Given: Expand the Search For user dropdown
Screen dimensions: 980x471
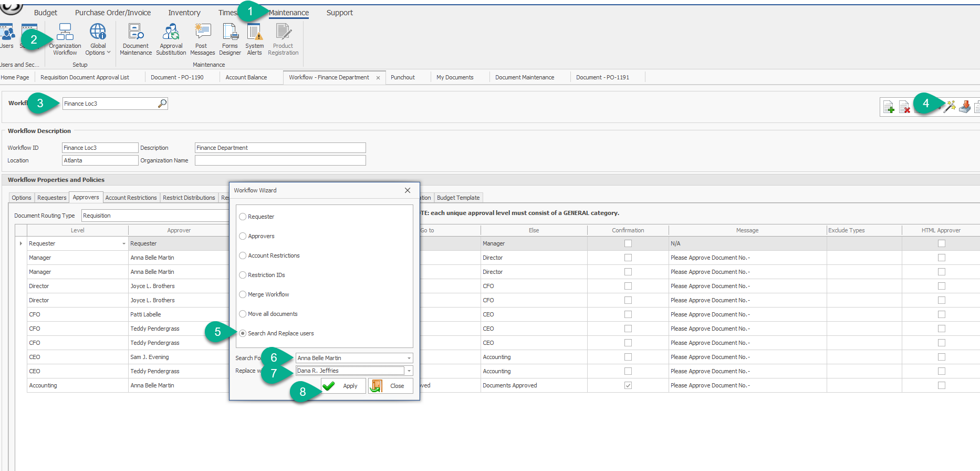Looking at the screenshot, I should 409,358.
